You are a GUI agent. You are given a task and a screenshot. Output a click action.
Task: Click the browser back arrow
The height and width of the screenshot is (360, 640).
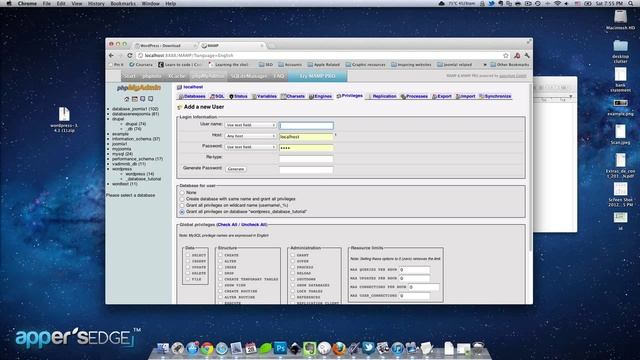111,56
